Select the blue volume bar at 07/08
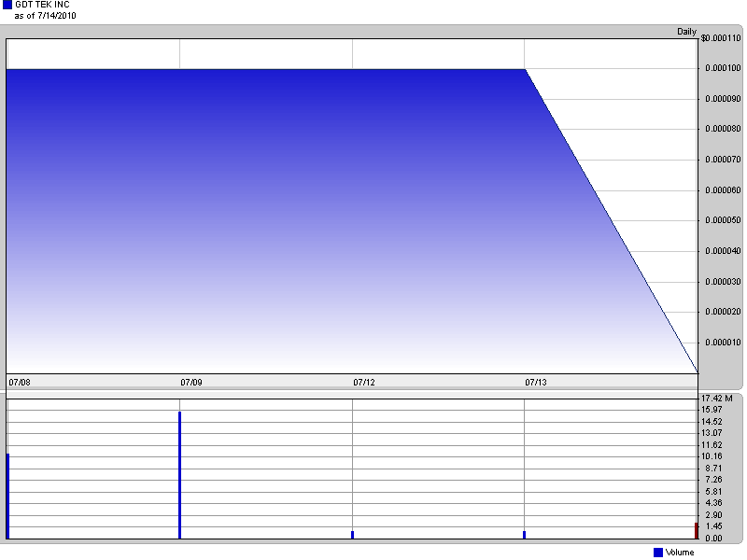The height and width of the screenshot is (560, 747). (7, 495)
